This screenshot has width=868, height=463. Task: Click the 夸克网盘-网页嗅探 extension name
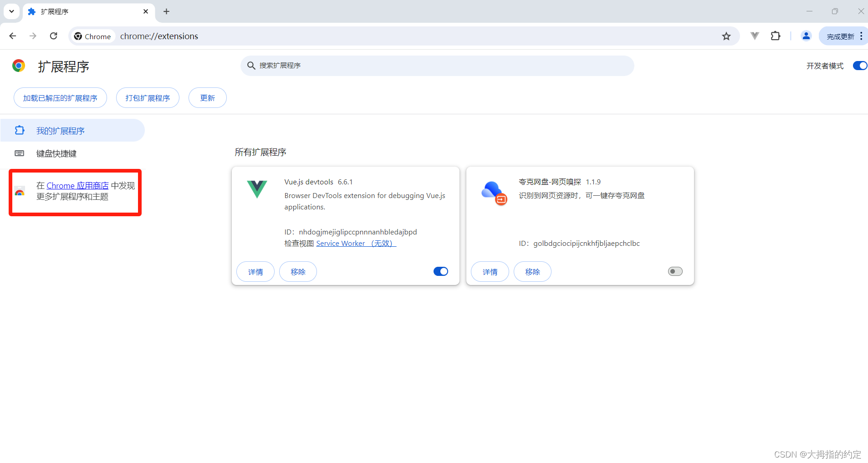click(550, 182)
